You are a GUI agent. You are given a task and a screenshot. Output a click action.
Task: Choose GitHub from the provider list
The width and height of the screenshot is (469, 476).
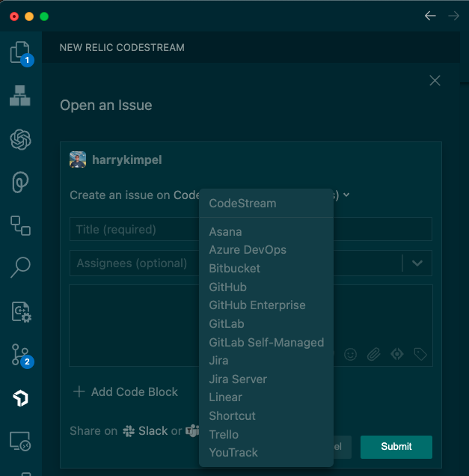[227, 287]
